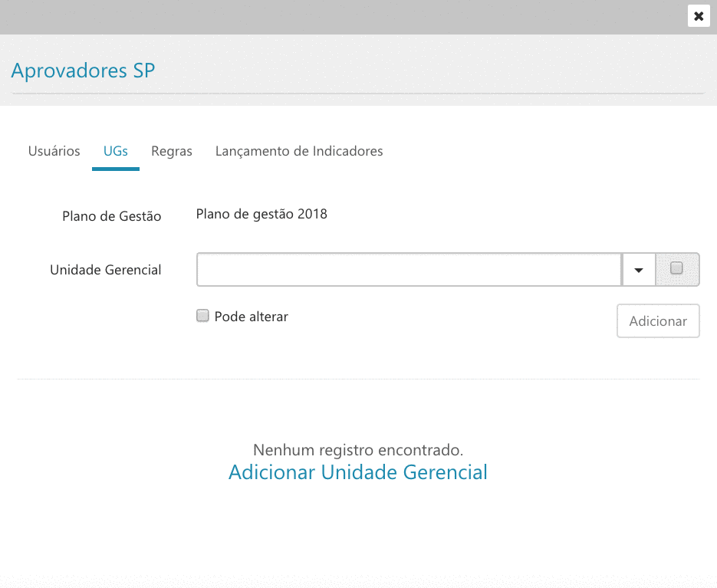Select the UGs tab

(116, 151)
